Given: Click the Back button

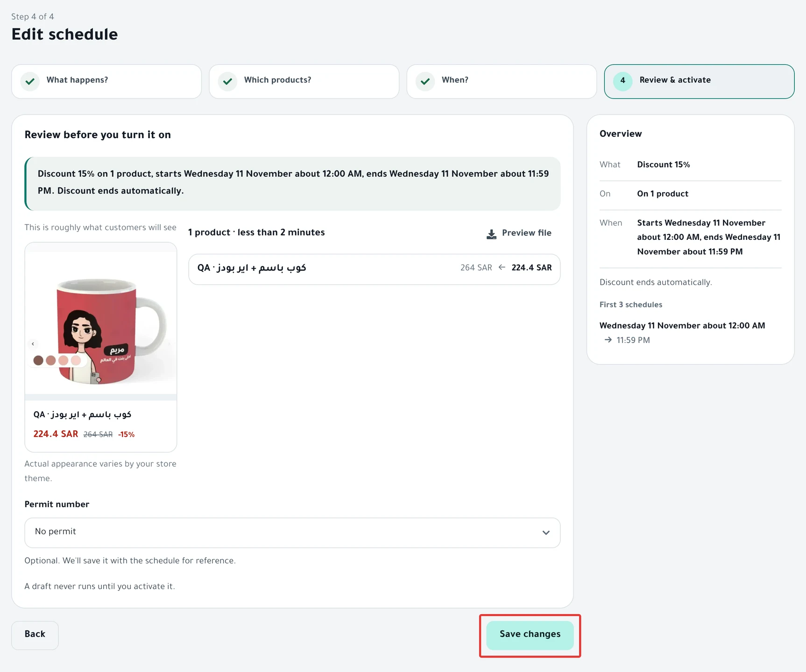Looking at the screenshot, I should coord(35,635).
